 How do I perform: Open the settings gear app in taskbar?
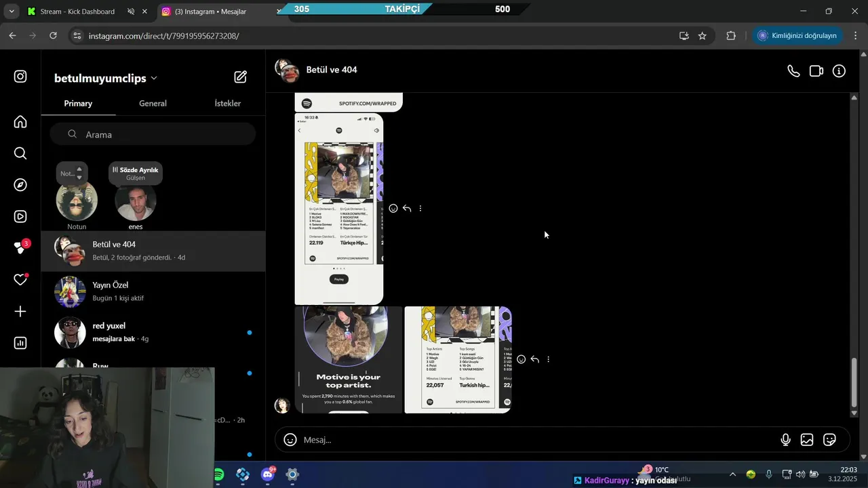pyautogui.click(x=292, y=474)
